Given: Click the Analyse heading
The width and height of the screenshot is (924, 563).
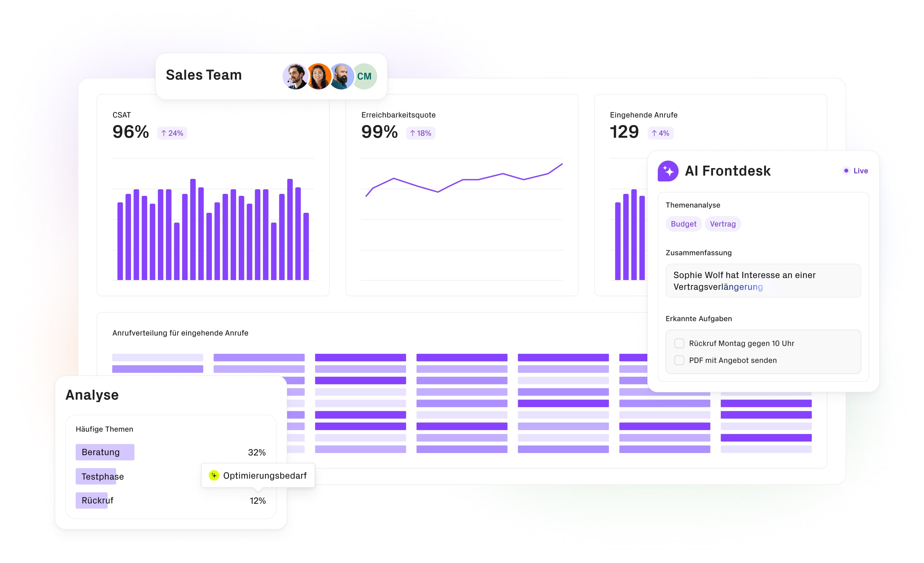Looking at the screenshot, I should pos(92,395).
